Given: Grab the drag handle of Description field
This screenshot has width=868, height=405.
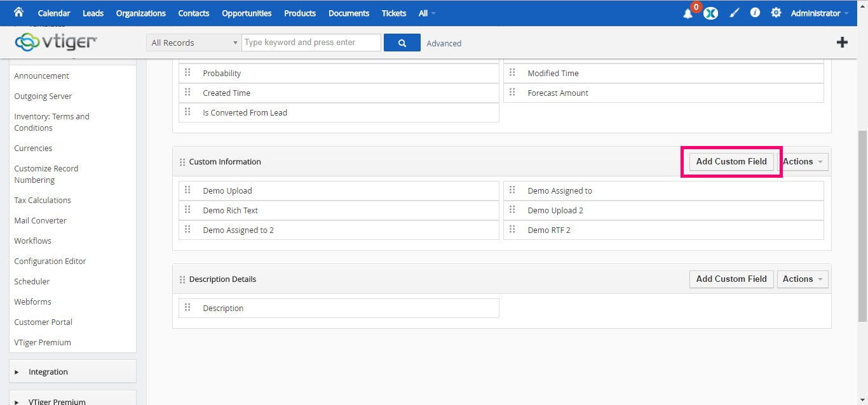Looking at the screenshot, I should click(x=187, y=307).
